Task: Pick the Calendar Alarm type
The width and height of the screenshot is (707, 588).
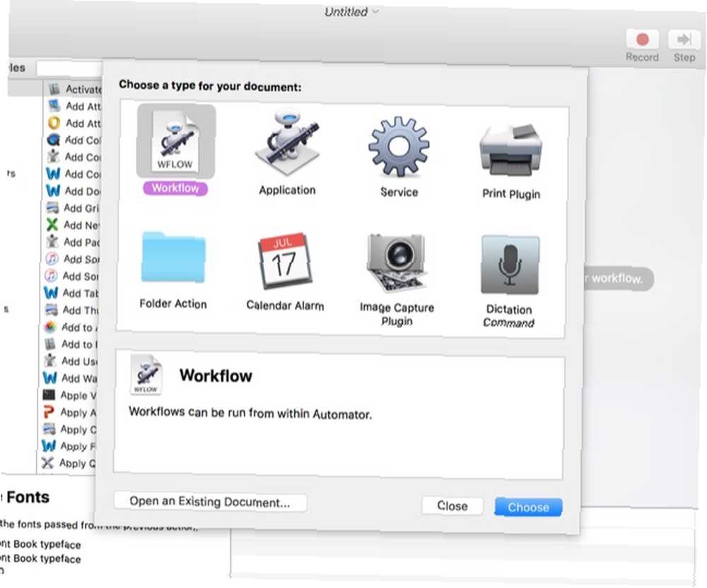Action: click(x=285, y=271)
